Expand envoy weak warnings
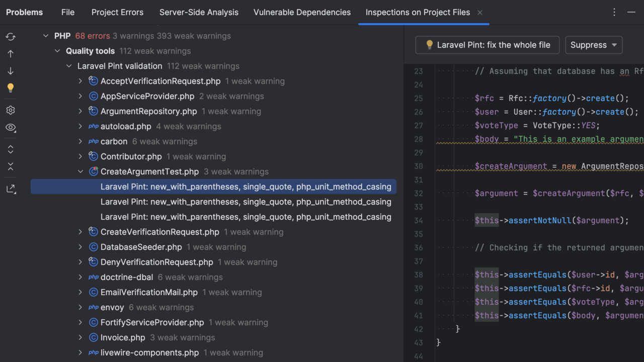The width and height of the screenshot is (644, 362). pyautogui.click(x=80, y=307)
